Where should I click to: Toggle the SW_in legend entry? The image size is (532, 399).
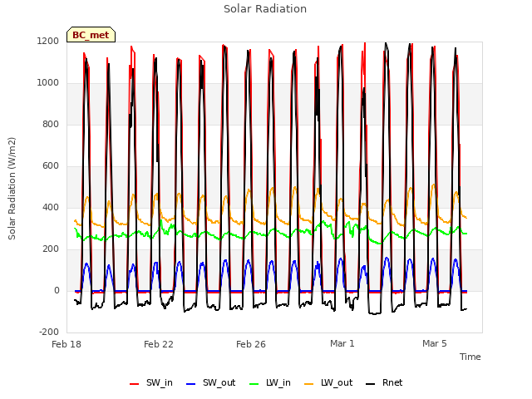tap(151, 383)
